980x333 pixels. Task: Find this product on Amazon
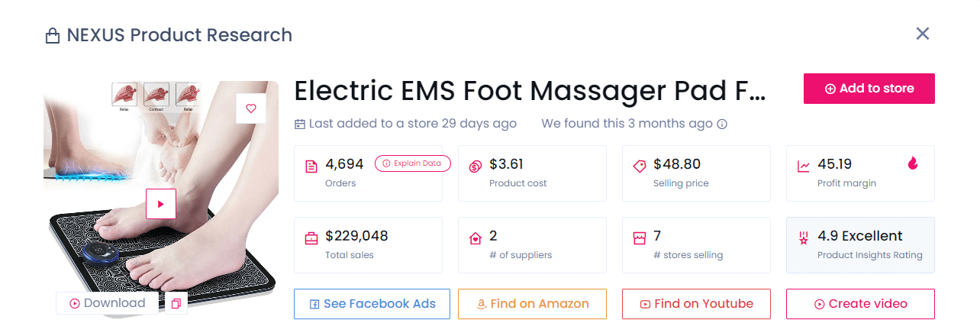click(x=532, y=304)
